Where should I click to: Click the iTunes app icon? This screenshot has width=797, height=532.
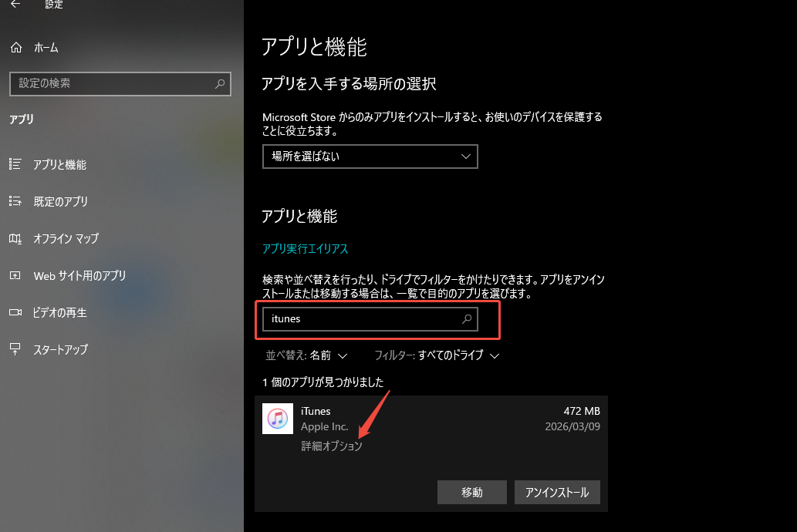(x=278, y=419)
